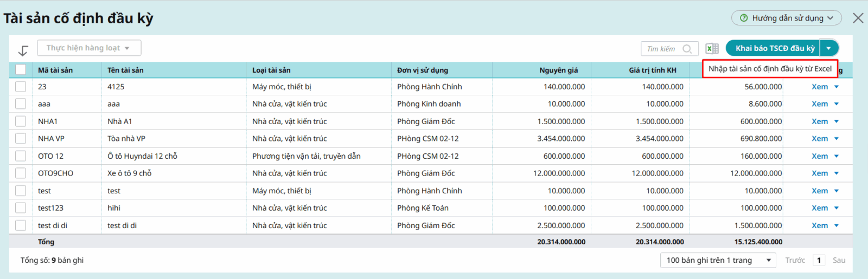Open arrow menu next to Xem for NHA VP
The image size is (868, 279).
click(836, 139)
